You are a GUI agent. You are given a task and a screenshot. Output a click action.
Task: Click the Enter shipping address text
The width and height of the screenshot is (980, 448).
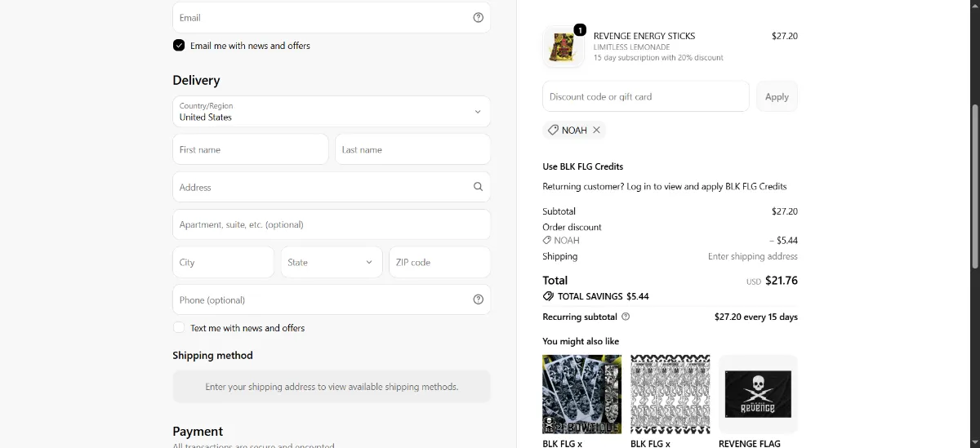click(753, 256)
